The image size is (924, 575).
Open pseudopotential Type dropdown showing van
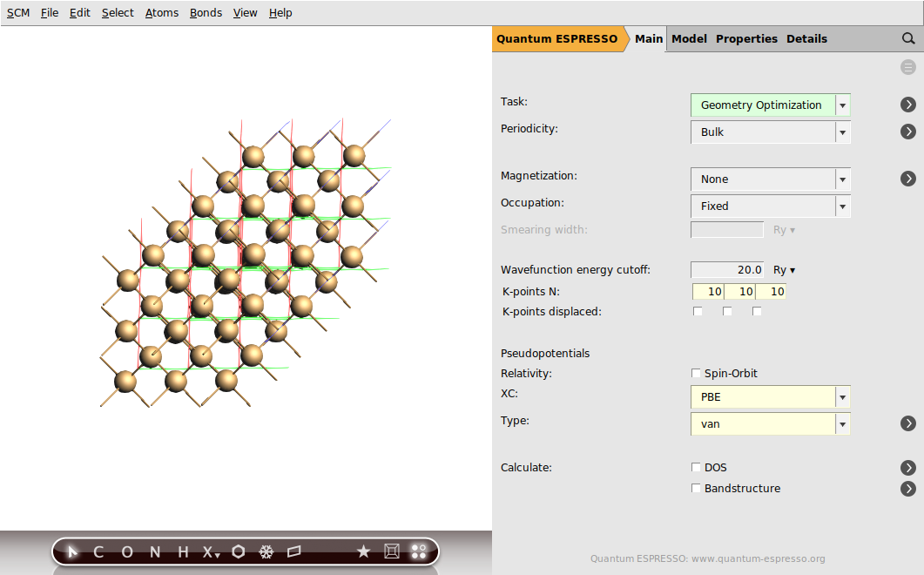point(770,424)
